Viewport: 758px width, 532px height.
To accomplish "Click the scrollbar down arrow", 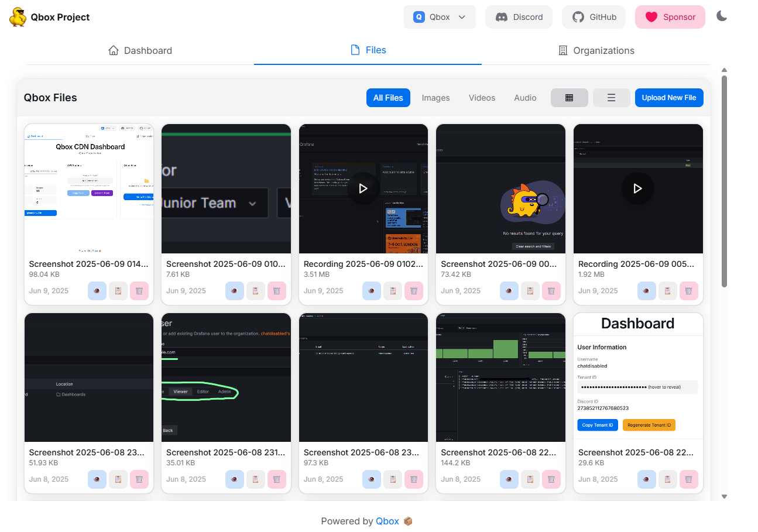I will point(724,496).
